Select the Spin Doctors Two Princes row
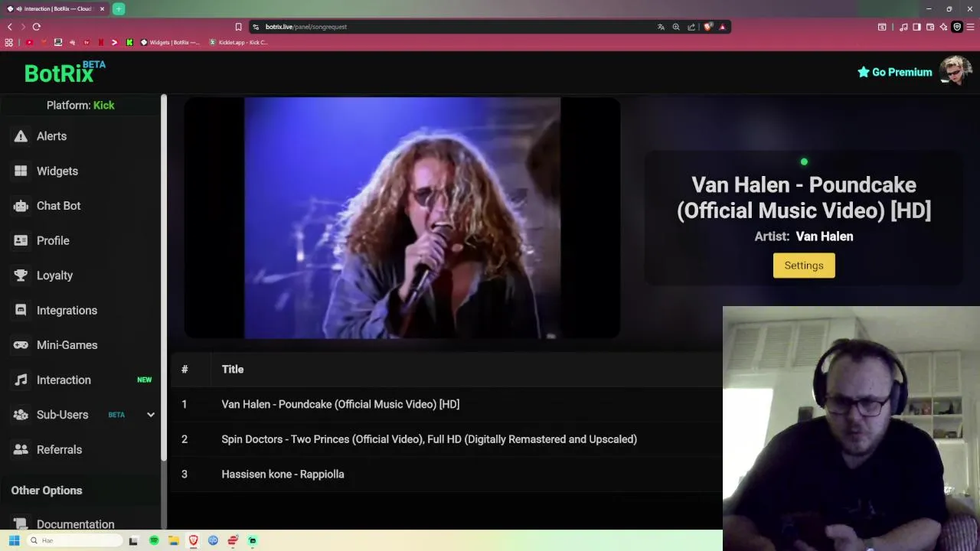Image resolution: width=980 pixels, height=551 pixels. tap(446, 439)
